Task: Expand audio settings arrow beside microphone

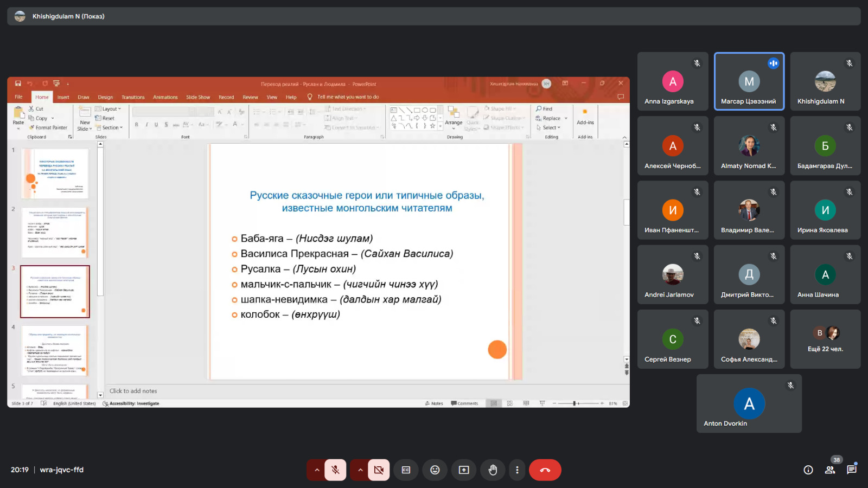Action: pos(316,470)
